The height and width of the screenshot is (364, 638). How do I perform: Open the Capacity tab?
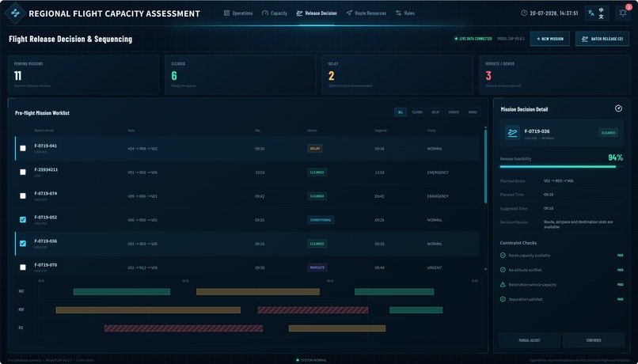(x=275, y=13)
